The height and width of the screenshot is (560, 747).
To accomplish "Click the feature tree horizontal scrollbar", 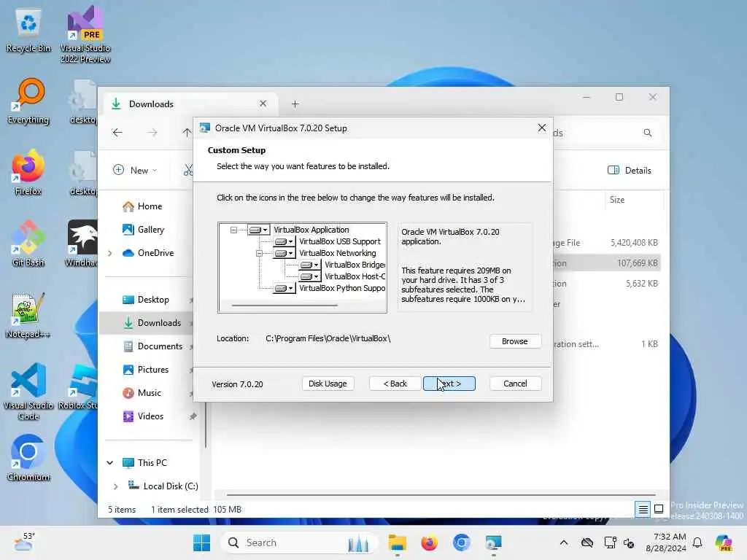I will (285, 306).
